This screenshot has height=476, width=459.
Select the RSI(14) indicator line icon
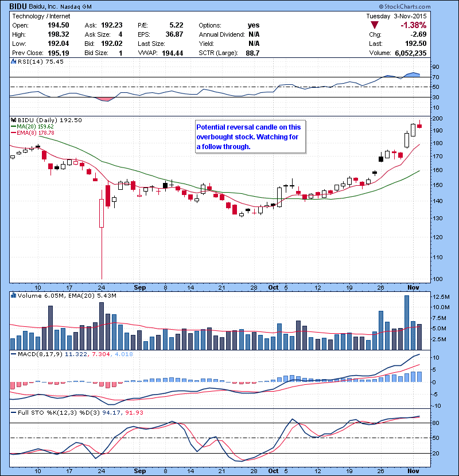pos(13,61)
